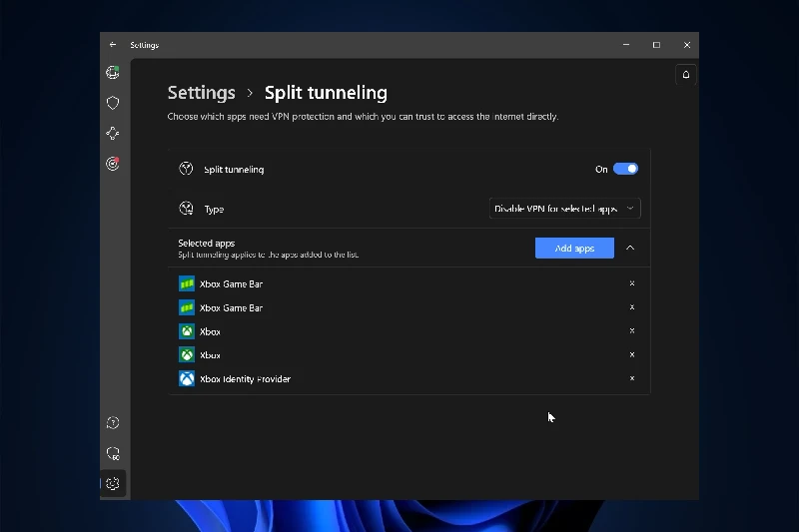Viewport: 799px width, 532px height.
Task: Click the Selected apps label
Action: tap(207, 243)
